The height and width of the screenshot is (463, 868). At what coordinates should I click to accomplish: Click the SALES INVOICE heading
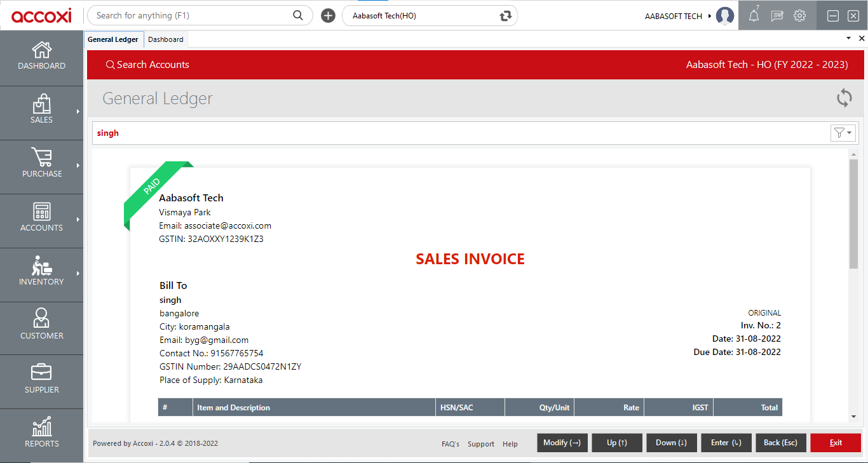(470, 259)
